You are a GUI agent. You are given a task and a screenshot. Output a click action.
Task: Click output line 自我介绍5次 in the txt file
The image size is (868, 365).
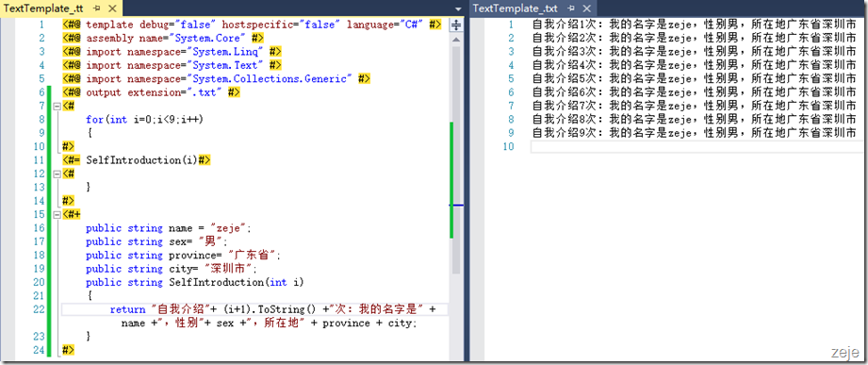[695, 78]
